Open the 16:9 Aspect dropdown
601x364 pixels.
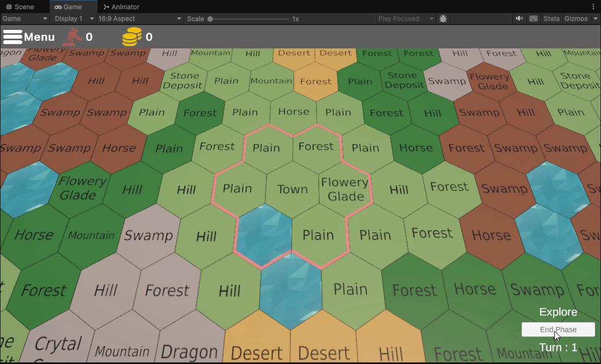[x=140, y=18]
